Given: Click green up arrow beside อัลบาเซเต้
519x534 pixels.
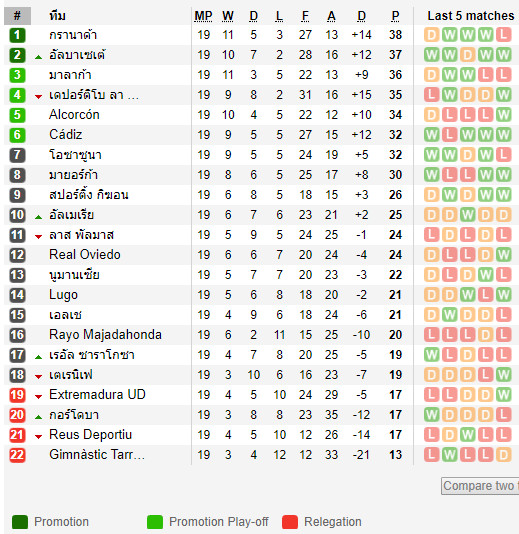Looking at the screenshot, I should 38,57.
